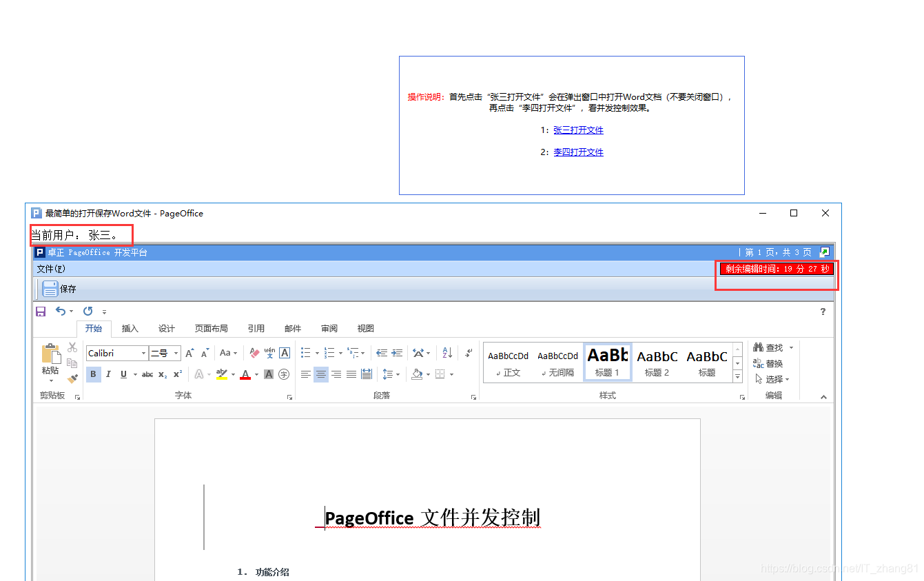Apply the 无间隔 style thumbnail
The height and width of the screenshot is (581, 924).
pos(558,363)
